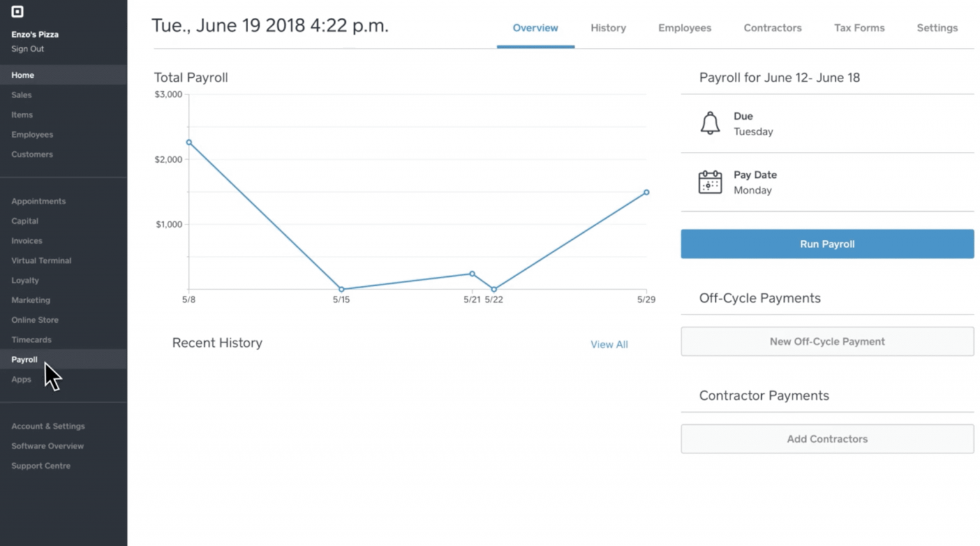Open the Support Centre page
The image size is (980, 546).
coord(40,466)
